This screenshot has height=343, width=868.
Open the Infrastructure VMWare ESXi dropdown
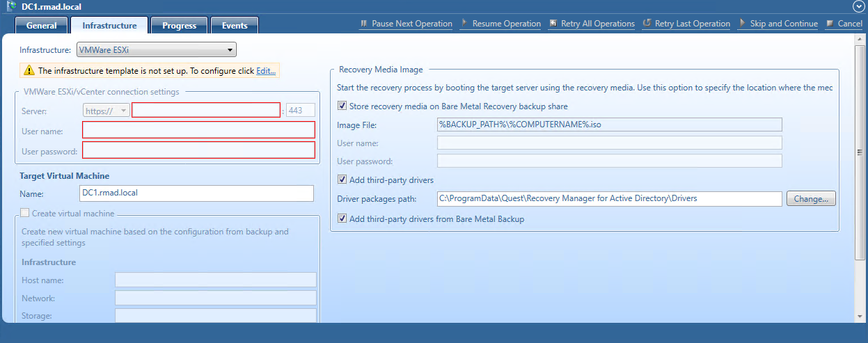click(x=156, y=50)
